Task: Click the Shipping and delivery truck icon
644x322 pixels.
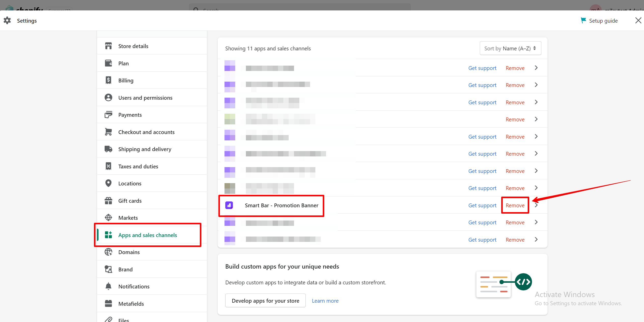Action: (108, 149)
